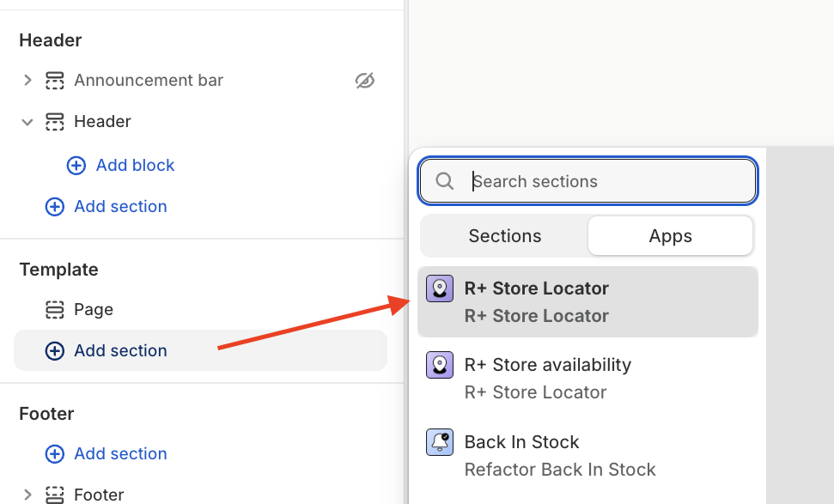This screenshot has width=834, height=504.
Task: Click the magnifier icon in search box
Action: (x=445, y=181)
